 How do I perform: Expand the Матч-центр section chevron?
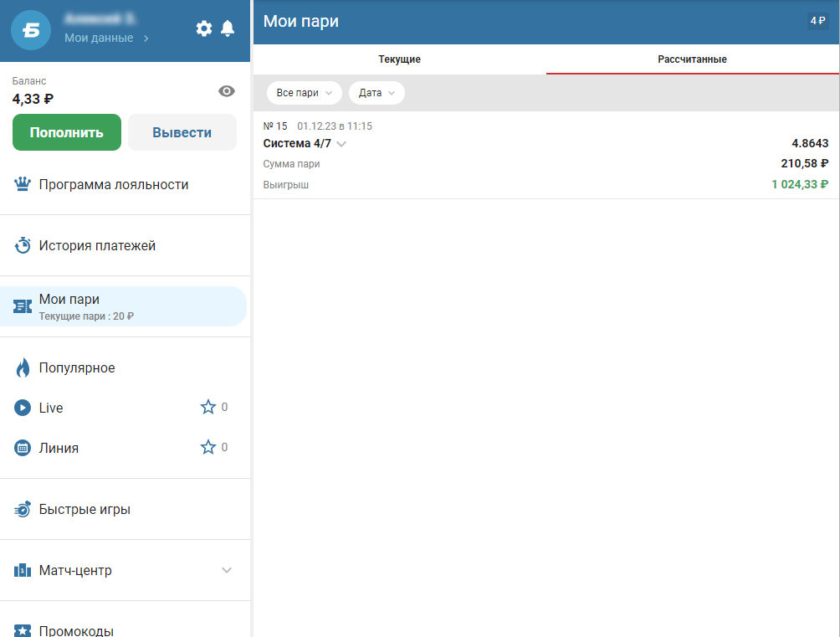227,570
